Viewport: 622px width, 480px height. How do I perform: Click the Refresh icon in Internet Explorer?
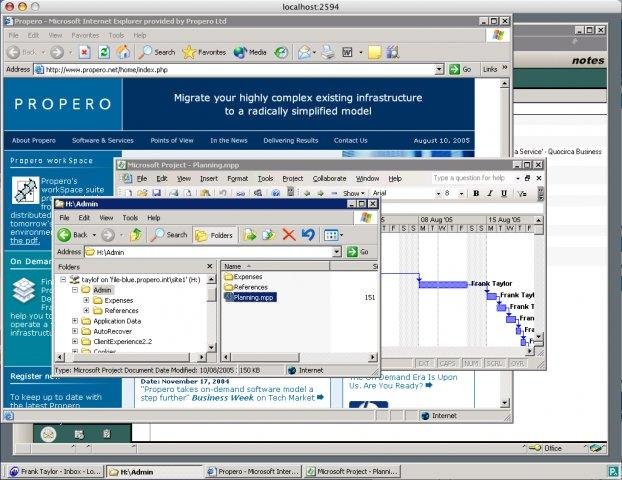click(x=104, y=52)
